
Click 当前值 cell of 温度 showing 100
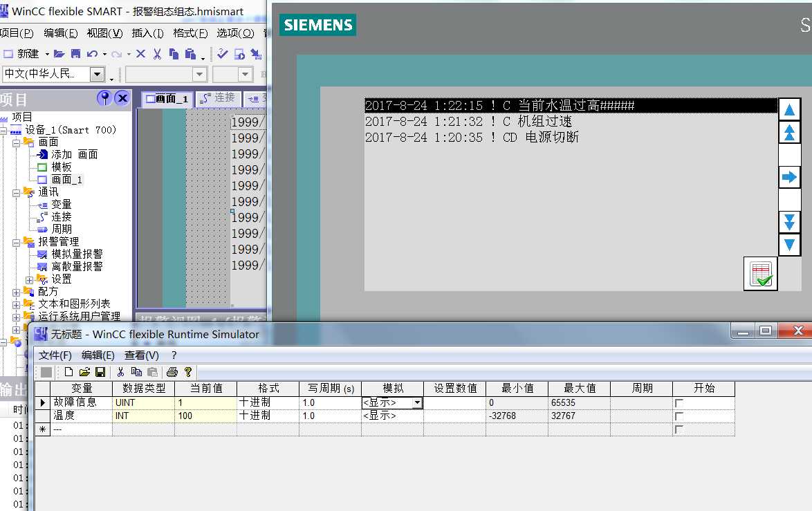205,416
